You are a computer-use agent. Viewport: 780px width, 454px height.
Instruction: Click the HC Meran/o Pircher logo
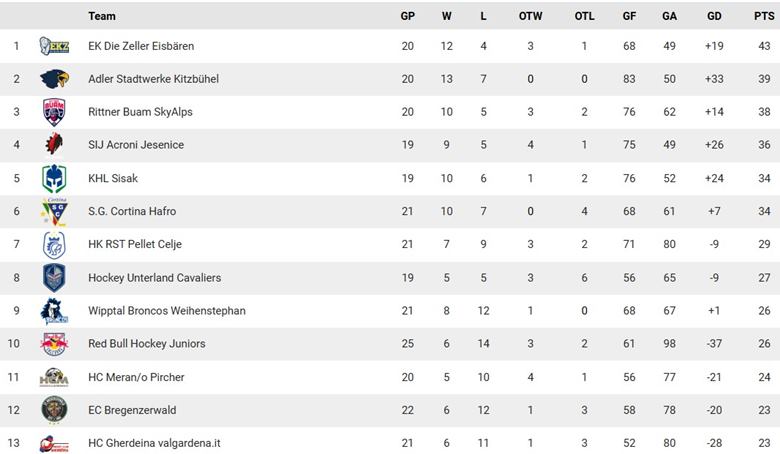53,377
